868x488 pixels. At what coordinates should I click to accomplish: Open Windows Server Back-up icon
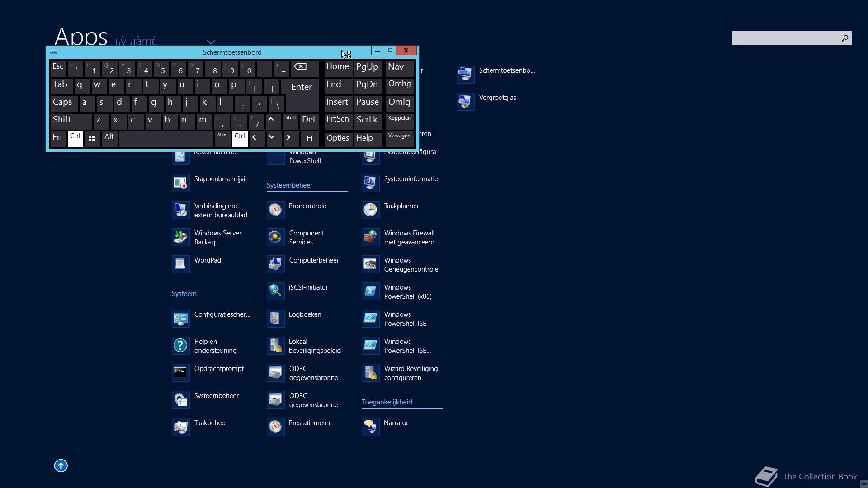180,237
